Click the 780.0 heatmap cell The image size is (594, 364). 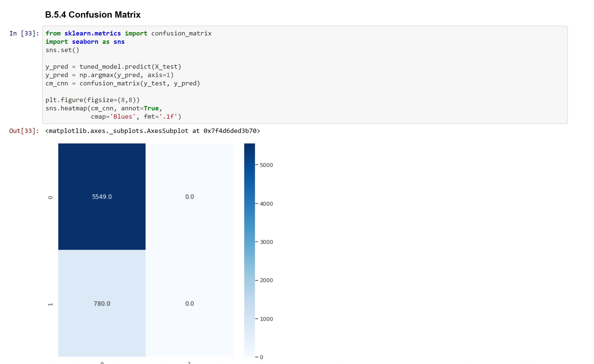point(102,304)
